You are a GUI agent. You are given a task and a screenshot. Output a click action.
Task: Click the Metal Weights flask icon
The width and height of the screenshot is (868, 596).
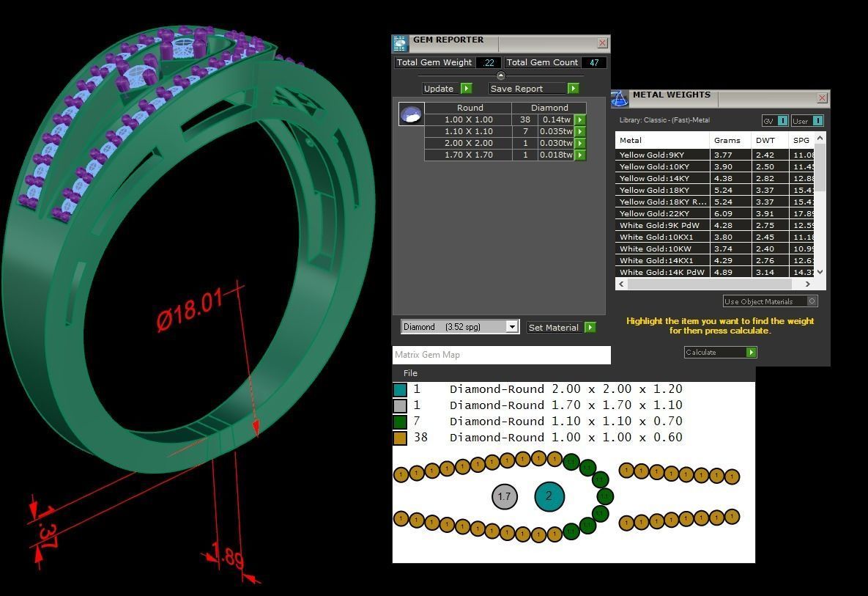(x=620, y=98)
